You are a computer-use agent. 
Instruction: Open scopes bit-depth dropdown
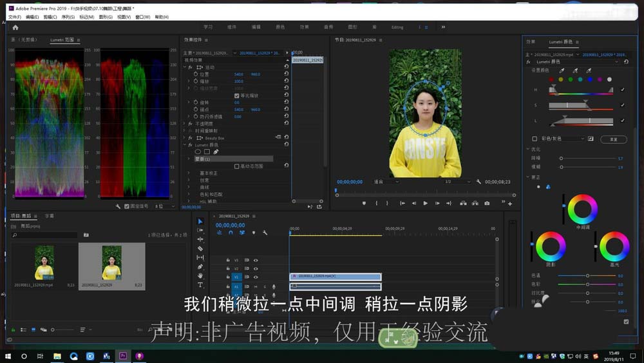[165, 206]
